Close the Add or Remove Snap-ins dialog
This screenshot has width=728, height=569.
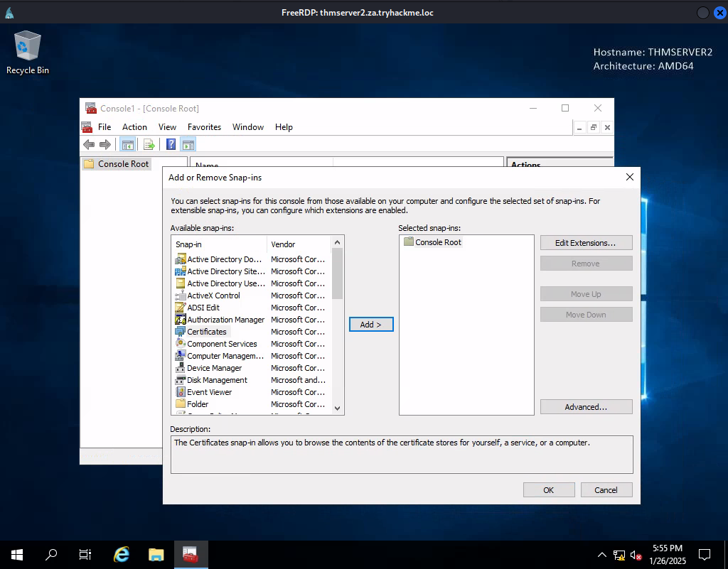point(630,177)
